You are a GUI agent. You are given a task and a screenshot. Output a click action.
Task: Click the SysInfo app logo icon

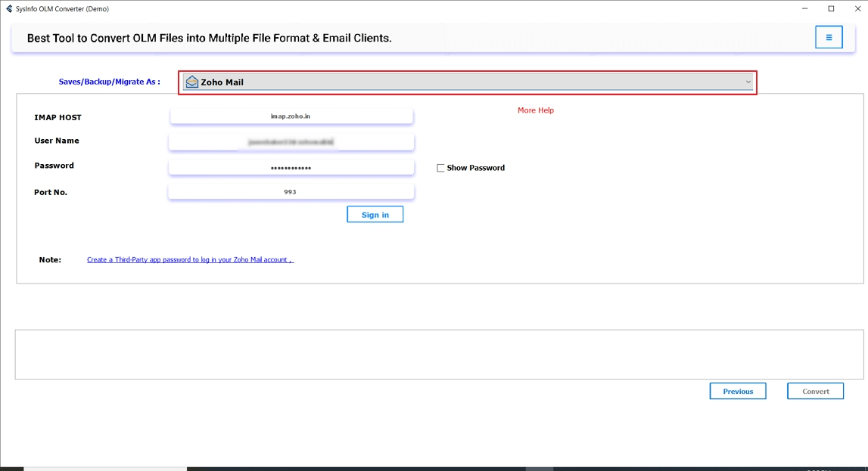click(x=9, y=9)
